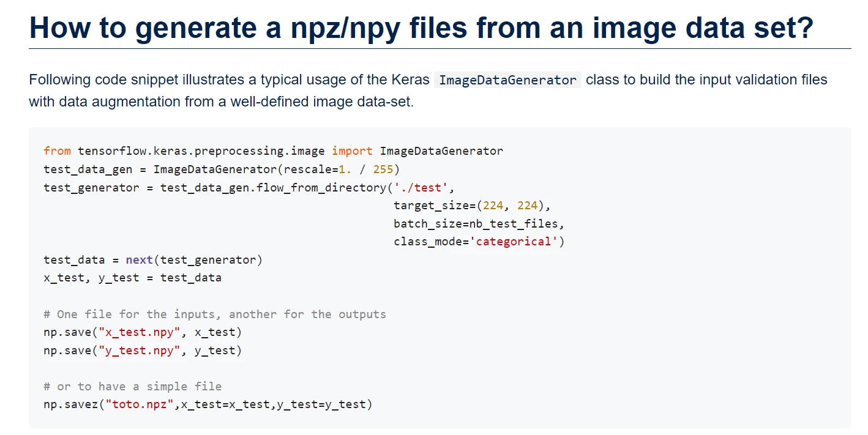Click the "class_mode='categorical')" line
Screen dimensions: 868x435
pos(479,241)
